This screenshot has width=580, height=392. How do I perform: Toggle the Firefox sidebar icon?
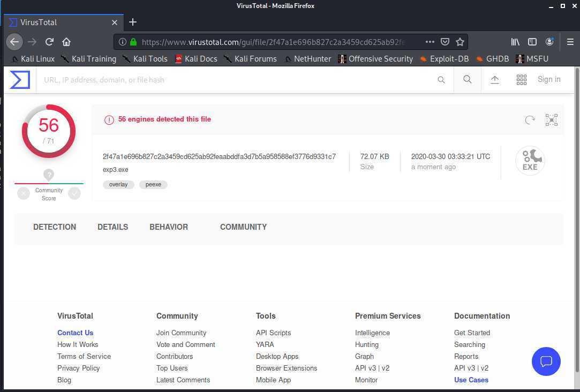532,42
